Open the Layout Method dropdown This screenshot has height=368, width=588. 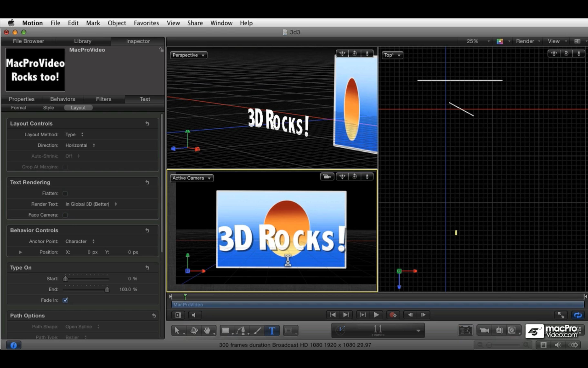[x=74, y=135]
